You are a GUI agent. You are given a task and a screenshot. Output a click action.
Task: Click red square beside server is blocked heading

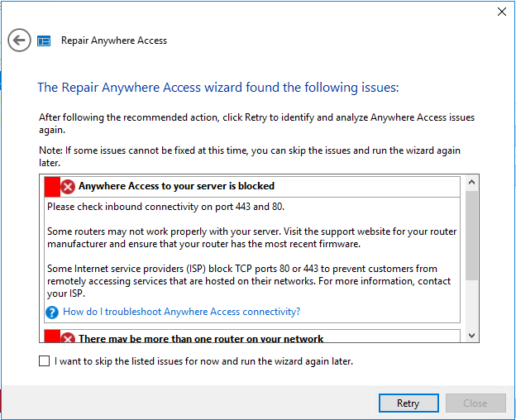coord(52,187)
